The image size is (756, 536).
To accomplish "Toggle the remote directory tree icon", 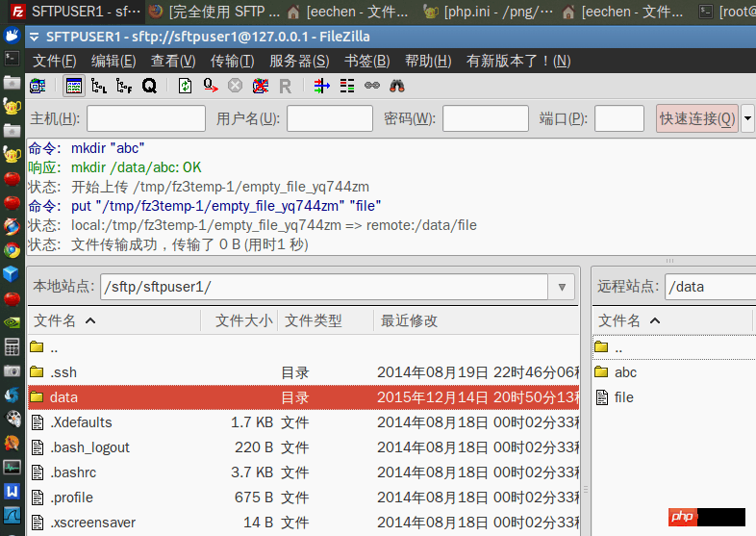I will tap(124, 87).
